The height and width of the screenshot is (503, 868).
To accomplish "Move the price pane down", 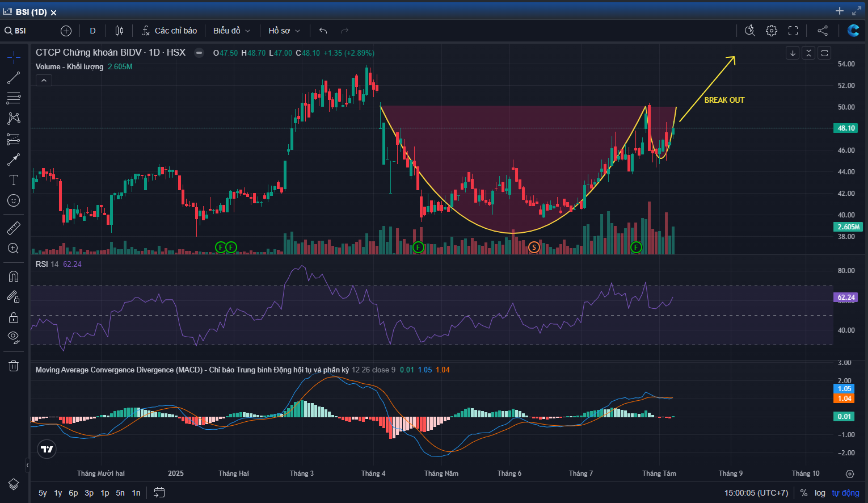I will 793,53.
